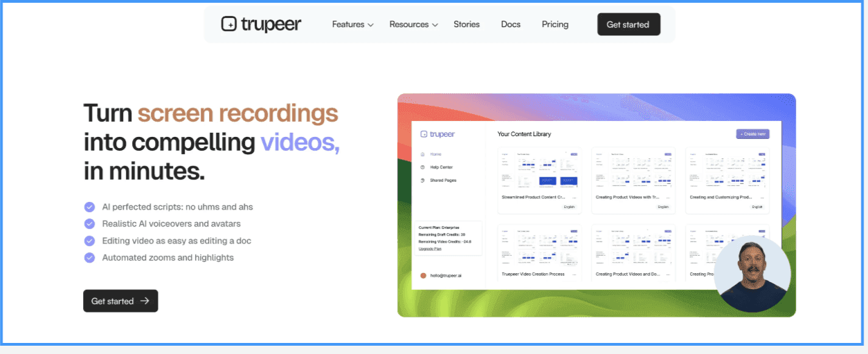Open Creating Product Videos with Tr... card thumbnail

(633, 169)
